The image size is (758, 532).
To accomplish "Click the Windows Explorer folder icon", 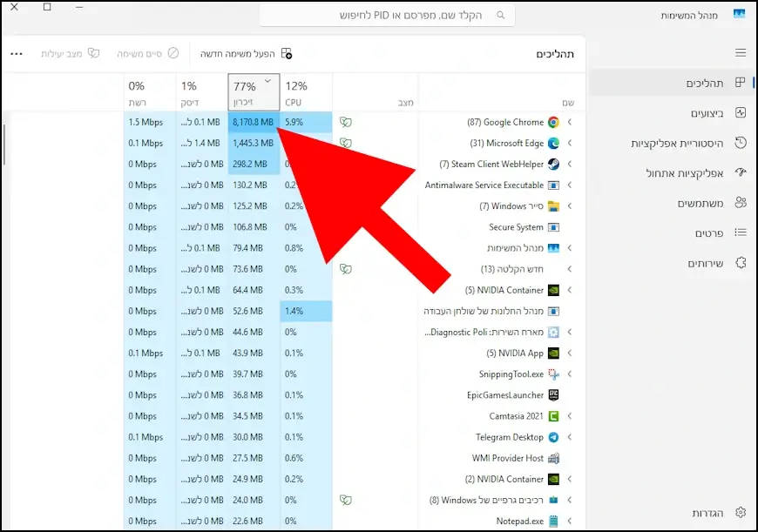I will click(x=553, y=206).
